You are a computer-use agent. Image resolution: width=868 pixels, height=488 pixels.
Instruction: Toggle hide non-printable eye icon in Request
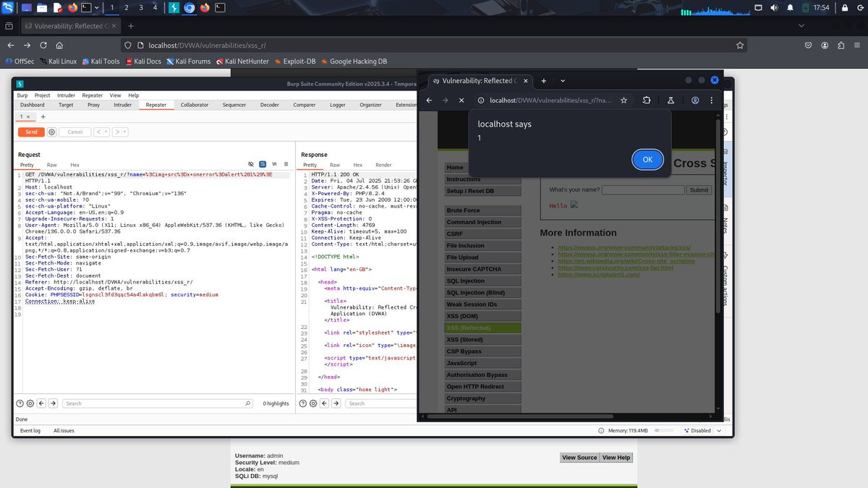click(x=251, y=165)
